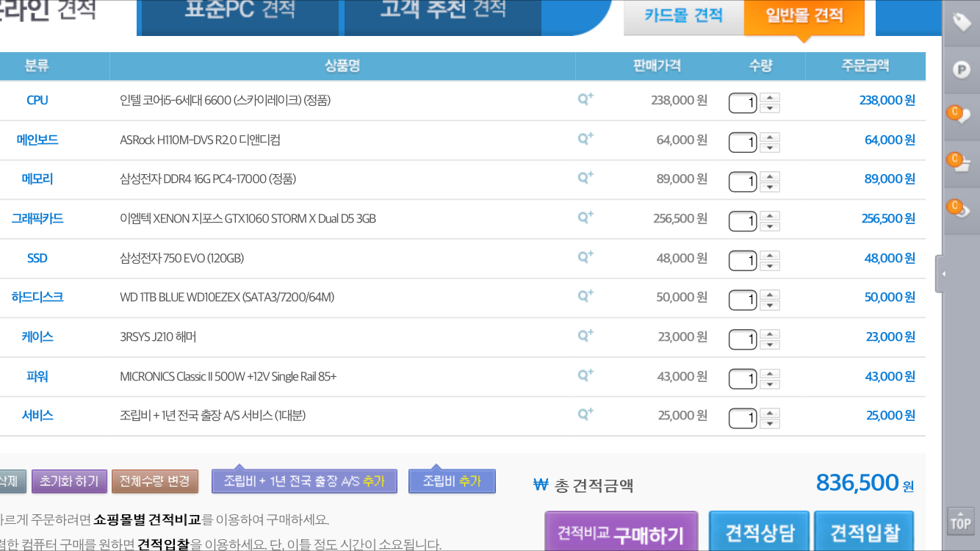Increase 하드디스크 quantity with up arrow
The width and height of the screenshot is (980, 551).
click(770, 295)
